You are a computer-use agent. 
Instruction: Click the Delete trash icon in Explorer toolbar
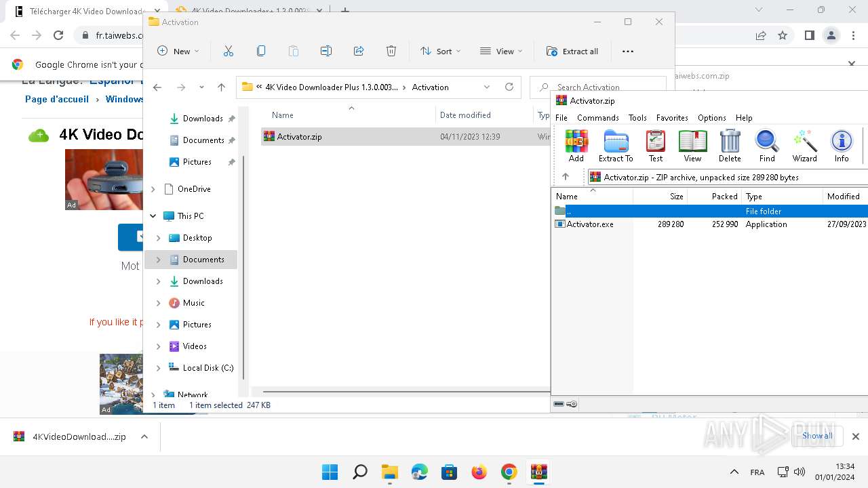391,51
